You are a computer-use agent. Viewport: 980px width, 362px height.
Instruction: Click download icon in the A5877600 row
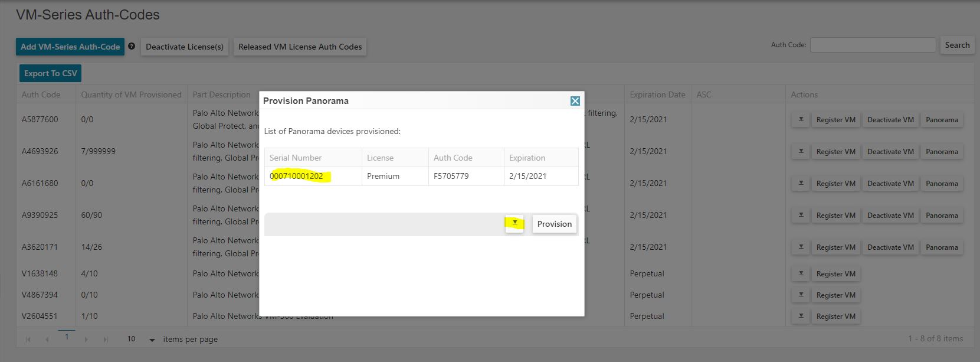tap(801, 119)
